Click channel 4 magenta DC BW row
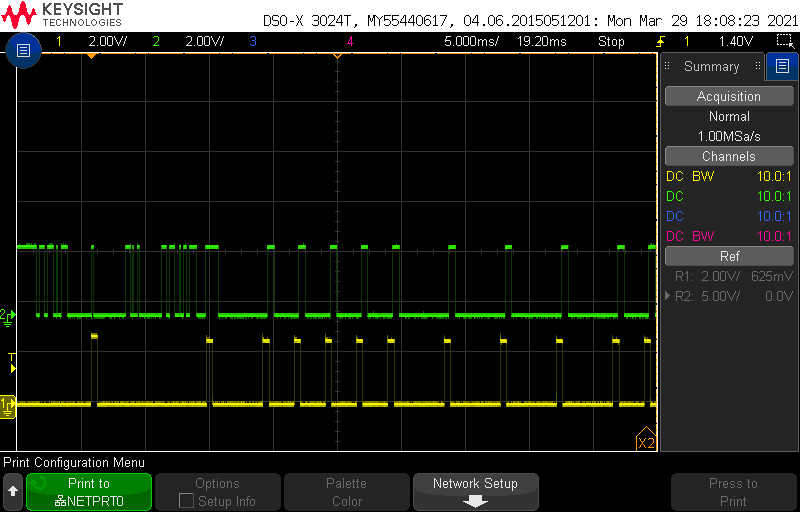This screenshot has height=512, width=800. coord(729,236)
